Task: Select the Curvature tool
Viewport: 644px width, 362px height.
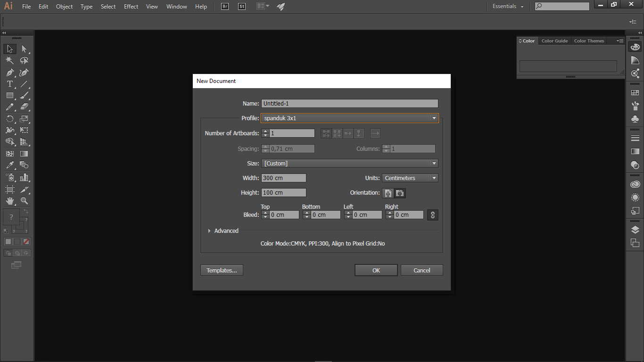Action: pos(24,73)
